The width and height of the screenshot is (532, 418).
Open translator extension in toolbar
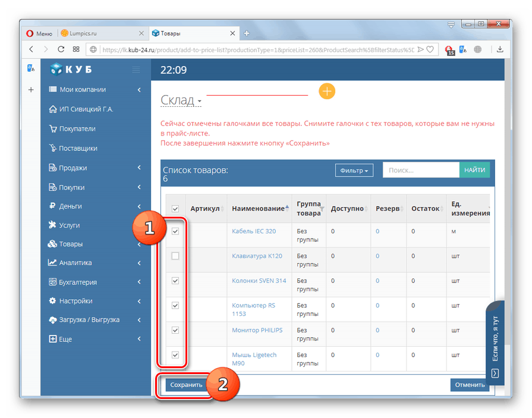(x=463, y=49)
